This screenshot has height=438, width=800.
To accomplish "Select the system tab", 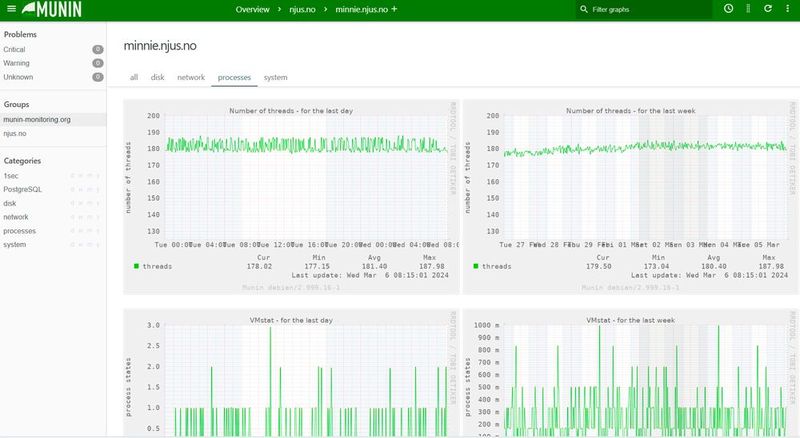I will point(275,77).
